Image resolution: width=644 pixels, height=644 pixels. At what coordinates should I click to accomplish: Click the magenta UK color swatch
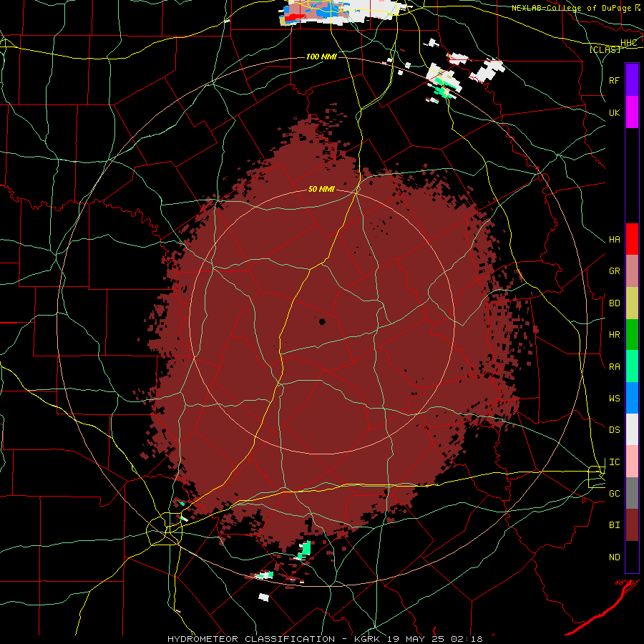coord(632,112)
